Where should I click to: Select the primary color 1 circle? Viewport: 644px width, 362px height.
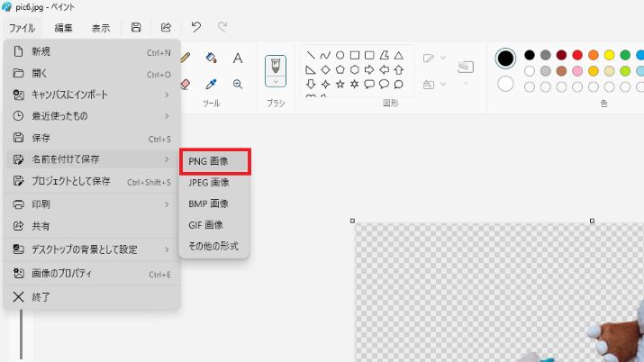pos(505,59)
